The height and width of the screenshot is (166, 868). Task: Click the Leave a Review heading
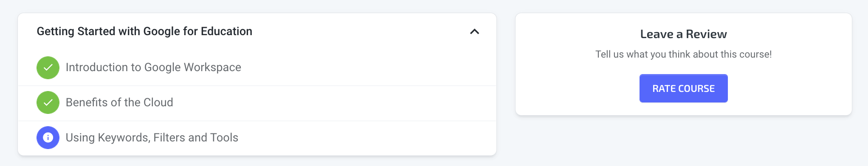(683, 34)
